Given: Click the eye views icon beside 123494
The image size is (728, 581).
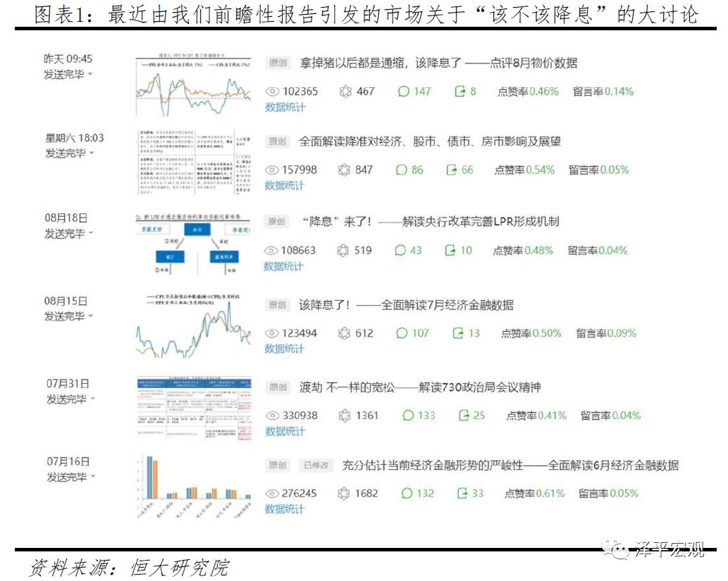Looking at the screenshot, I should [x=271, y=333].
